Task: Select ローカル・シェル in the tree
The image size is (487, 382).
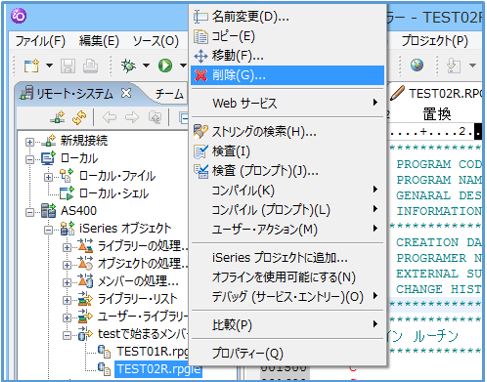Action: pos(114,193)
